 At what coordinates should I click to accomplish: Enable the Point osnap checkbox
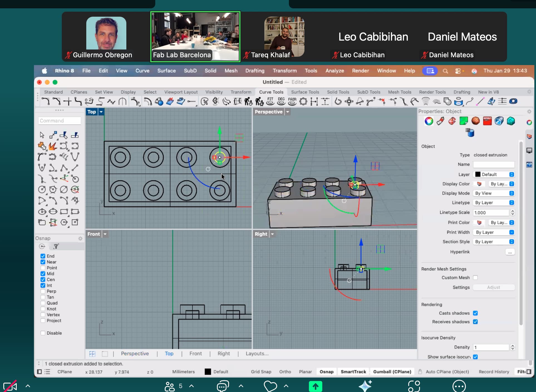[x=43, y=268]
